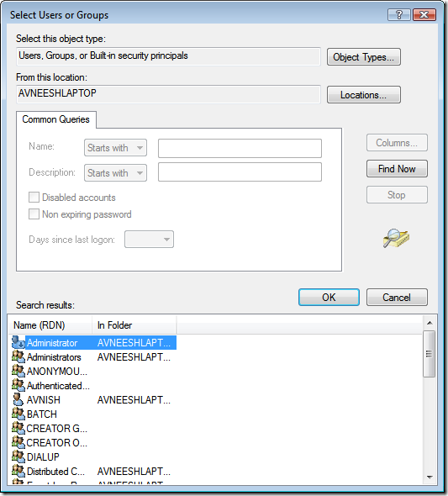The height and width of the screenshot is (496, 448).
Task: Click the results scrollbar up arrow
Action: pyautogui.click(x=430, y=323)
